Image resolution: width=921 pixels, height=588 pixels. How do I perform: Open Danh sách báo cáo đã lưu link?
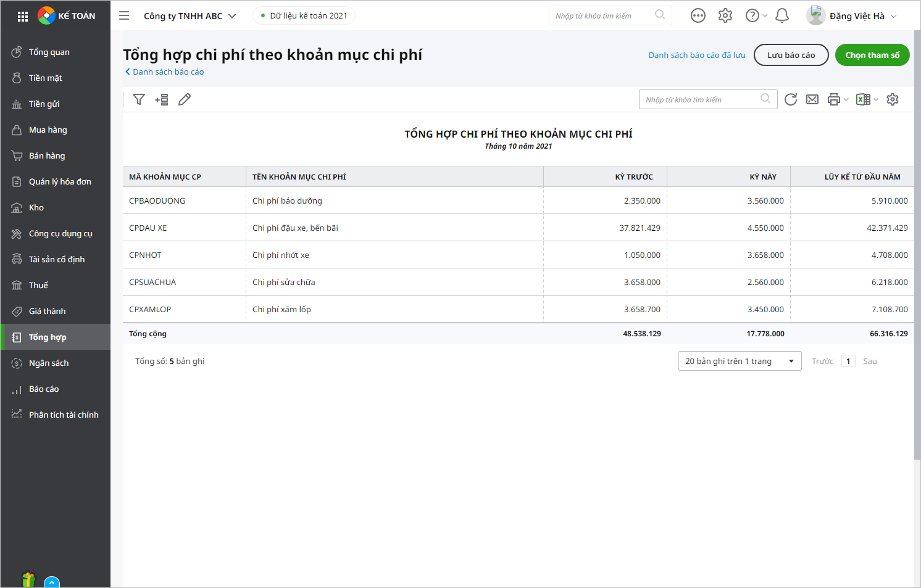click(x=696, y=55)
